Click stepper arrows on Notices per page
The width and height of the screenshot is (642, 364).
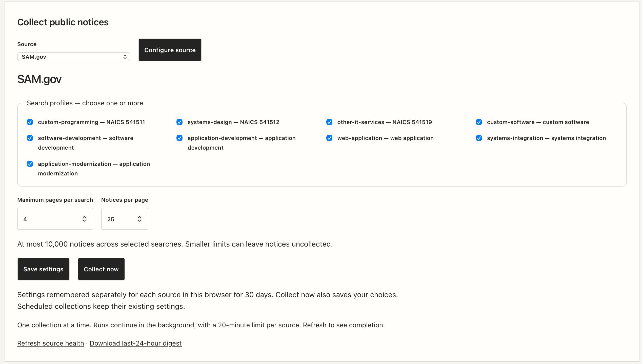tap(139, 219)
